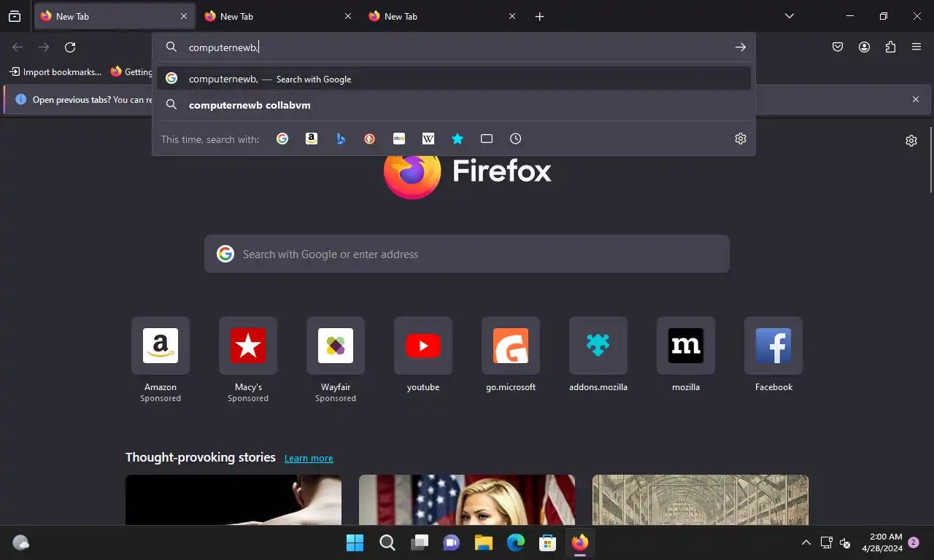
Task: Search open tabs using the tab icon
Action: [x=487, y=139]
